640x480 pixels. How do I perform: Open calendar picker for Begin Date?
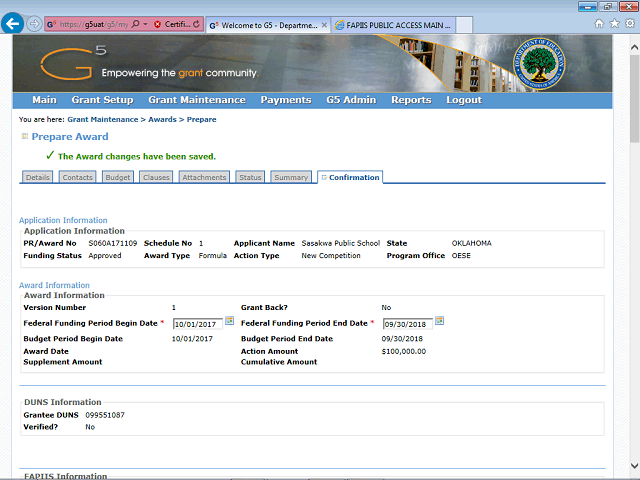coord(230,321)
